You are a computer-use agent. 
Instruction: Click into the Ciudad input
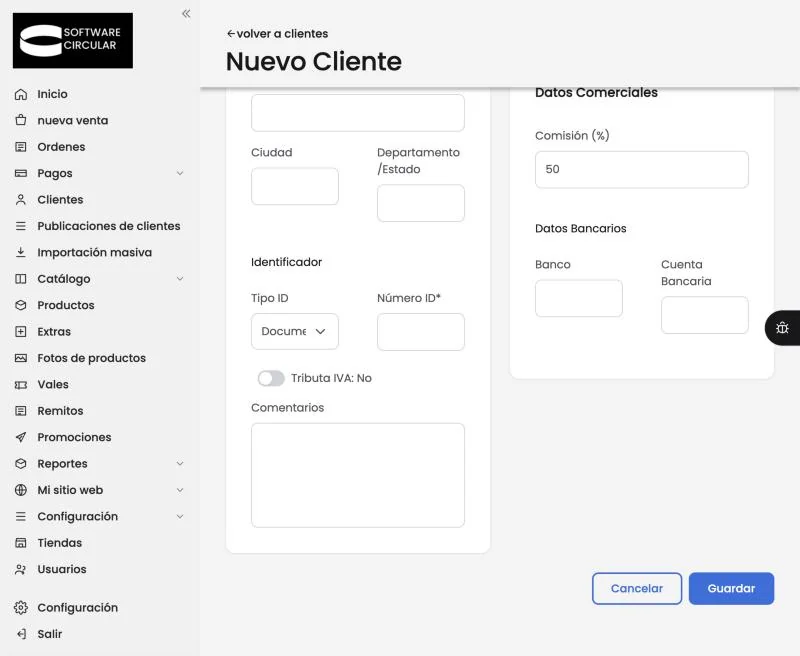click(x=295, y=186)
